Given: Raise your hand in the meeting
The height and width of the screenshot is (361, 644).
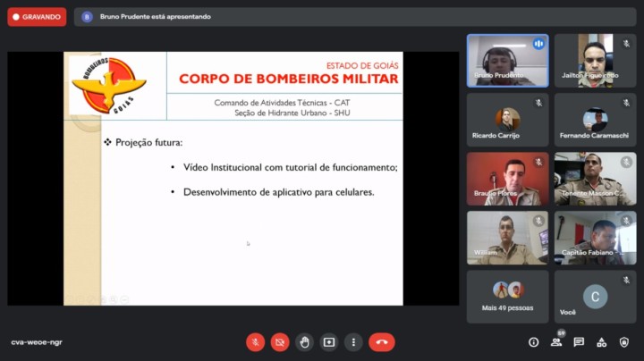Looking at the screenshot, I should [x=305, y=342].
